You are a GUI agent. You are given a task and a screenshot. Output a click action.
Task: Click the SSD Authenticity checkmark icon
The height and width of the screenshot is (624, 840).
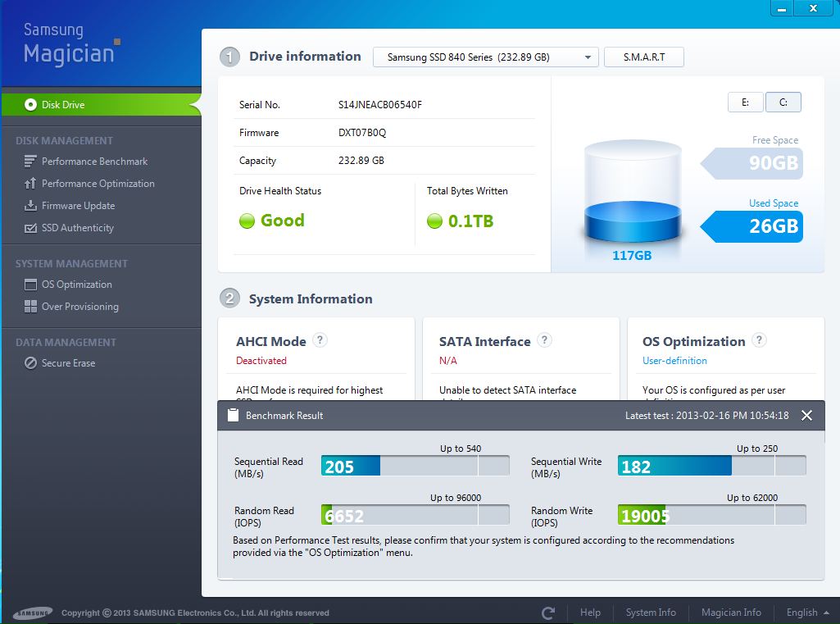click(30, 228)
